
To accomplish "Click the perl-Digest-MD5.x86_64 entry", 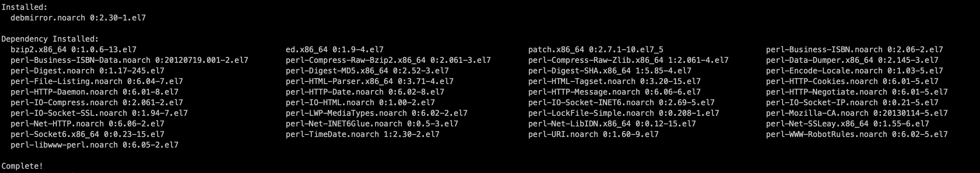I will [x=367, y=71].
